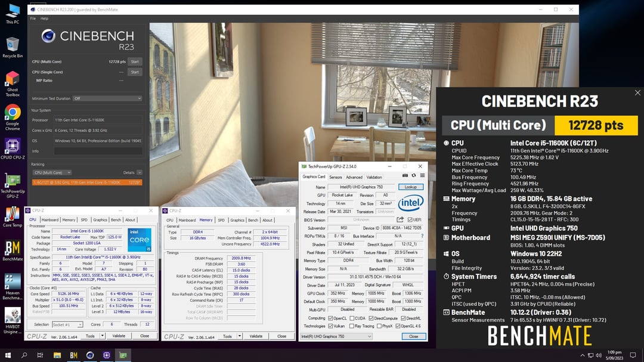Open Windows Start menu
Viewport: 644px width, 362px height.
coord(8,355)
